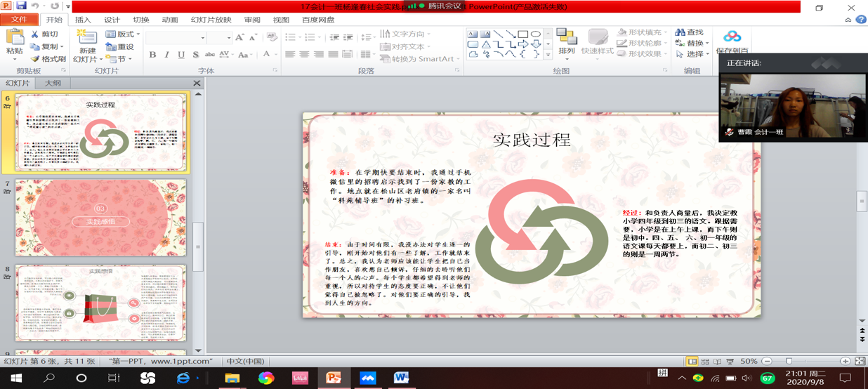Open Tencent Meeting from the taskbar
868x389 pixels.
[x=367, y=378]
